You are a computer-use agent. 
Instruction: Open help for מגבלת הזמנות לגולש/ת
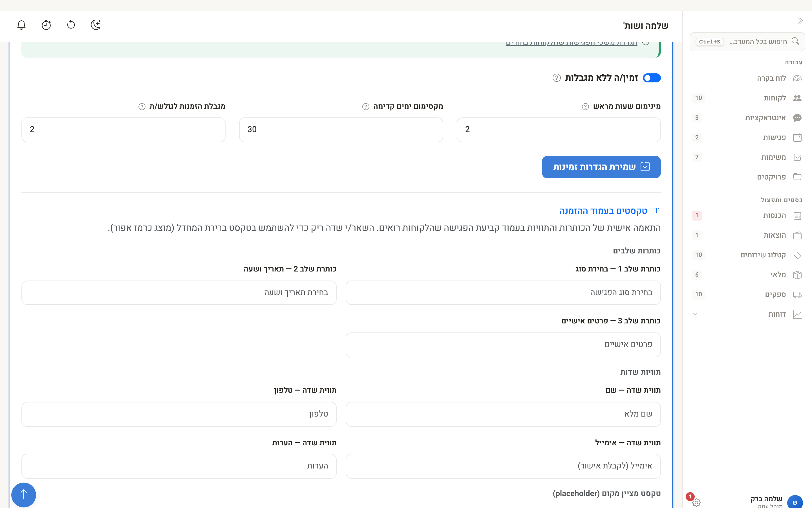pyautogui.click(x=142, y=106)
